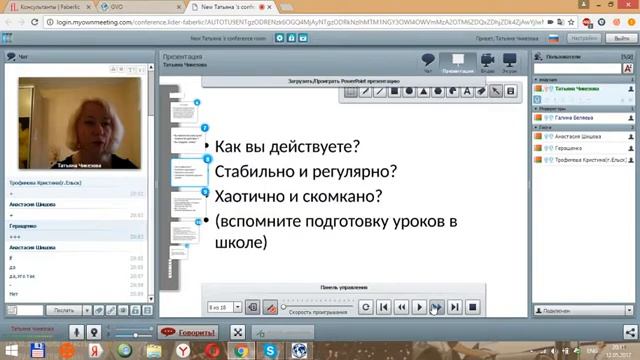This screenshot has height=360, width=640.
Task: Advance to the next slide
Action: pos(437,307)
